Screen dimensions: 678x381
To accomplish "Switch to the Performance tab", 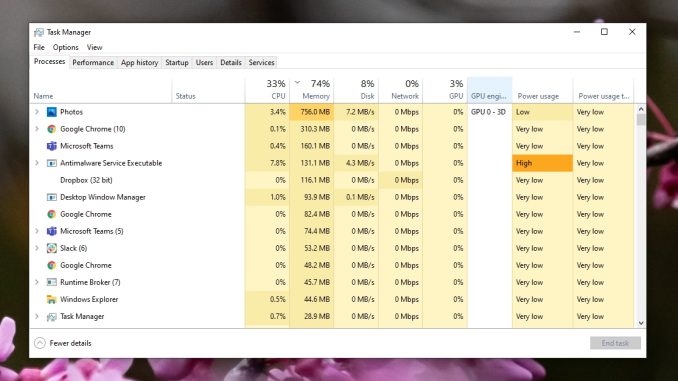I will coord(93,63).
